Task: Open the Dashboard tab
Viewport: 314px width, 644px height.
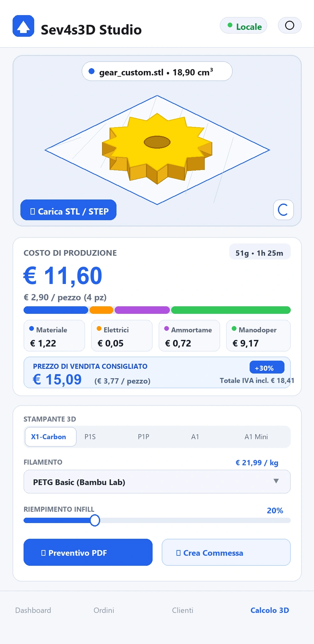Action: tap(33, 610)
